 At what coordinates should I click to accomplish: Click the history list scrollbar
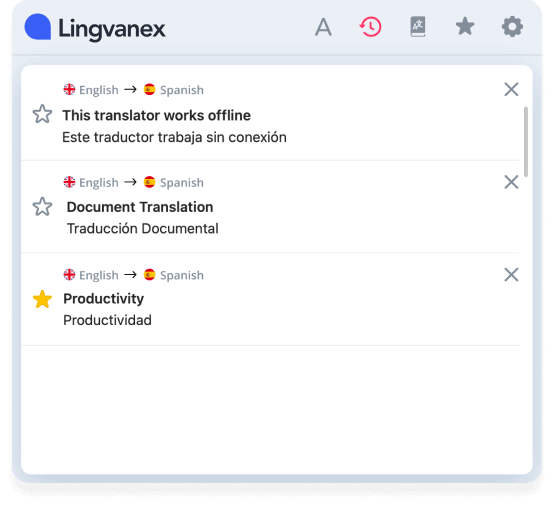click(526, 141)
